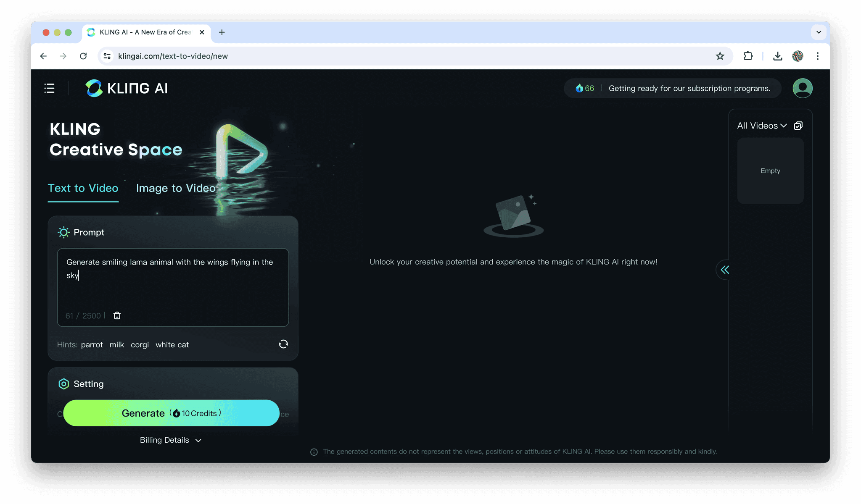This screenshot has width=861, height=504.
Task: Click the Settings shield icon
Action: (63, 383)
